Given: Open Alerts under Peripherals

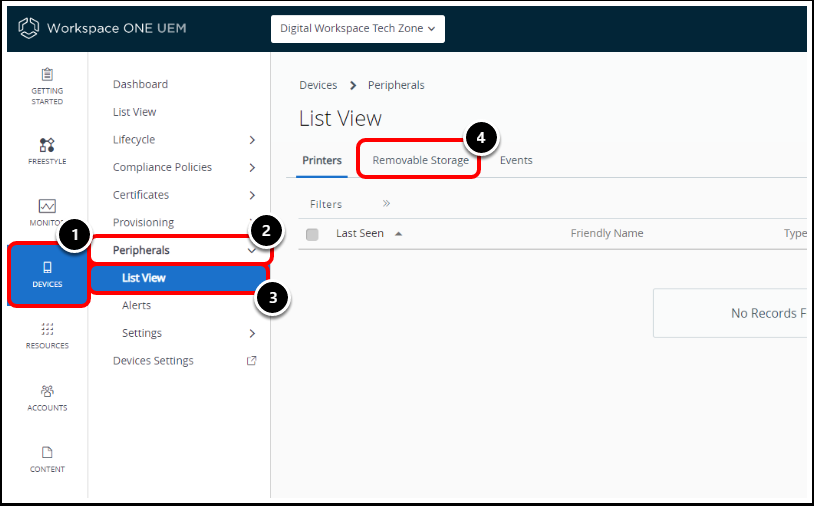Looking at the screenshot, I should coord(137,306).
